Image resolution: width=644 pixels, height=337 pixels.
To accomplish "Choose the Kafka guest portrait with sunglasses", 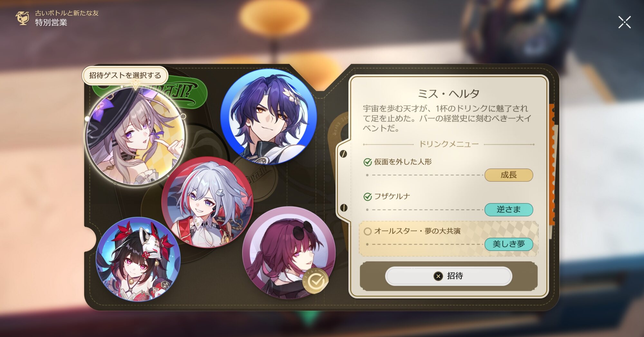I will pyautogui.click(x=289, y=253).
